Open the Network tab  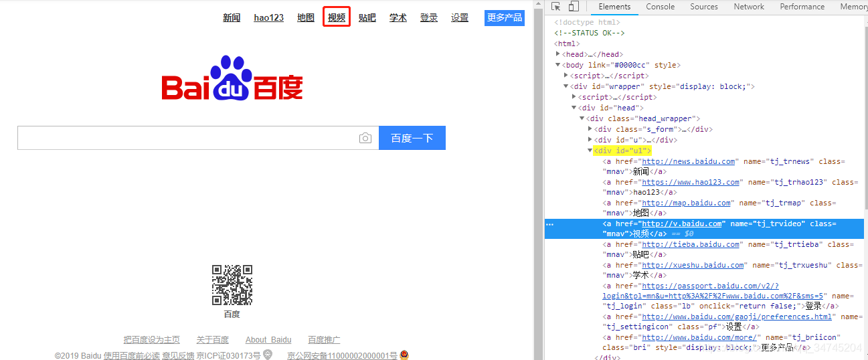pyautogui.click(x=749, y=7)
